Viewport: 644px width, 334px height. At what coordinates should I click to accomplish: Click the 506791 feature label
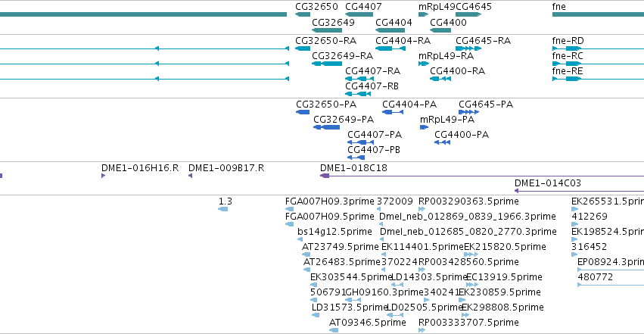coord(328,293)
